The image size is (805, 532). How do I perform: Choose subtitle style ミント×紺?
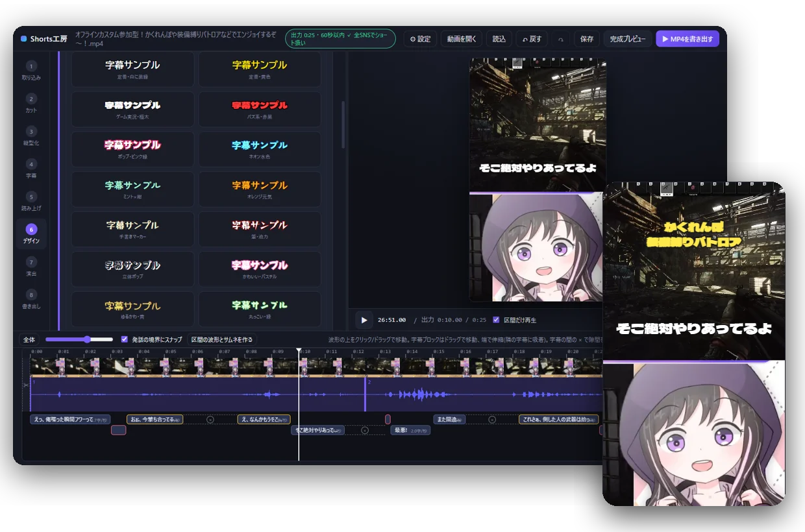point(132,189)
